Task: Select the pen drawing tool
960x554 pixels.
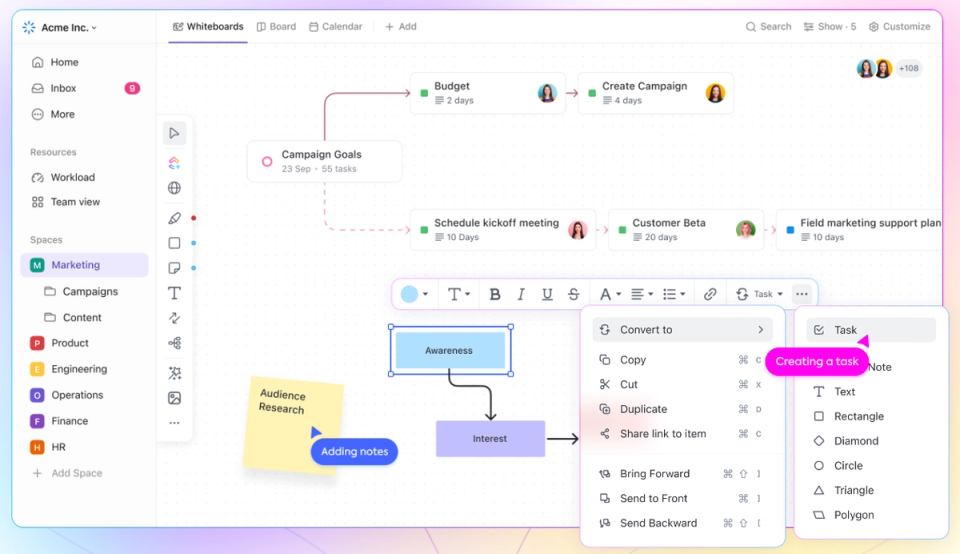Action: 174,219
